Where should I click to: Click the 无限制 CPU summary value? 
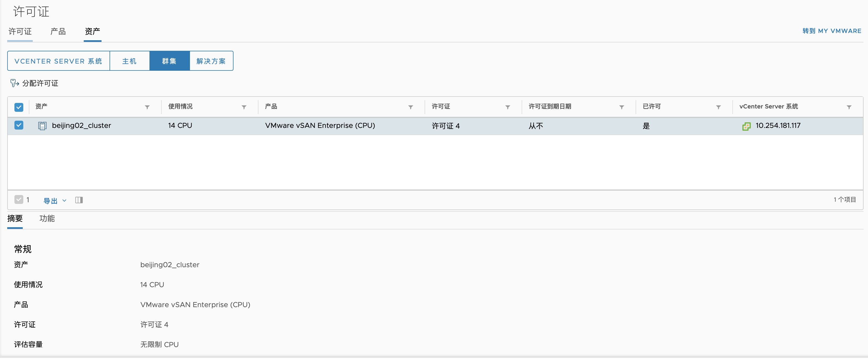(159, 345)
